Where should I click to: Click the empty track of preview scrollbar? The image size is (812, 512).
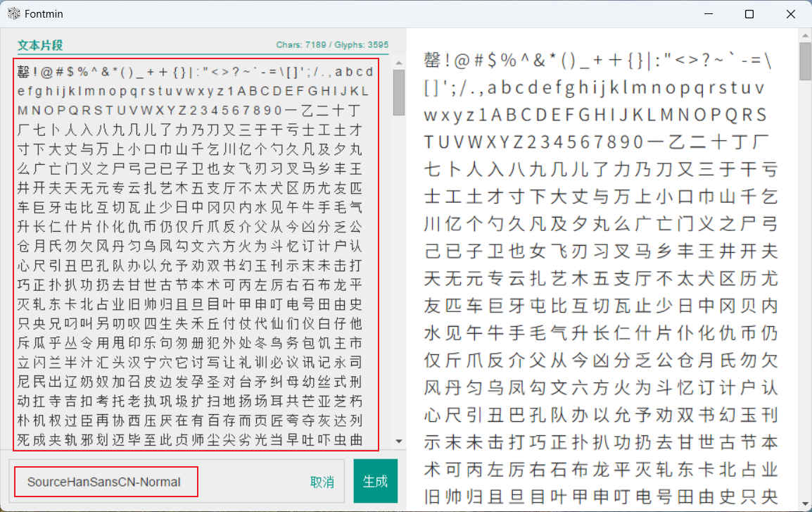coord(805,282)
